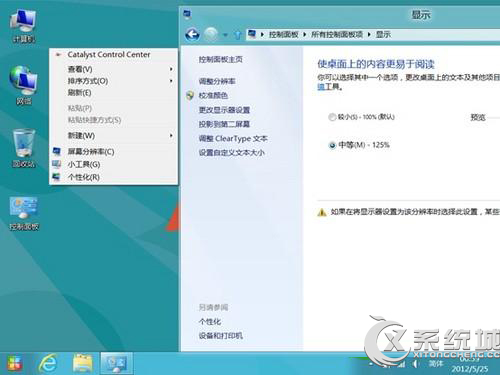Screen dimensions: 500x375
Task: Click the 预览 label
Action: click(x=478, y=117)
